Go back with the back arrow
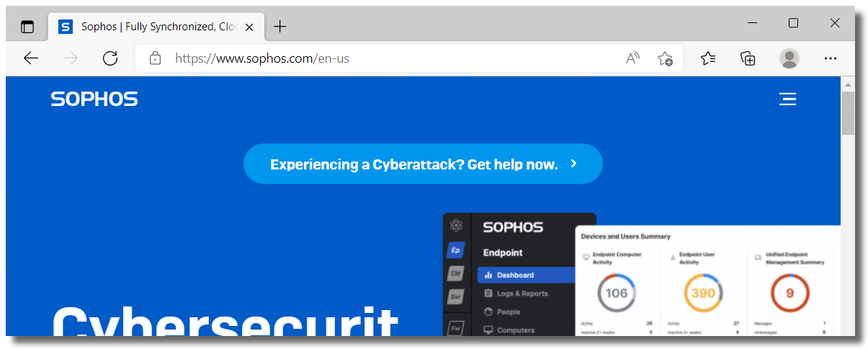 tap(31, 58)
